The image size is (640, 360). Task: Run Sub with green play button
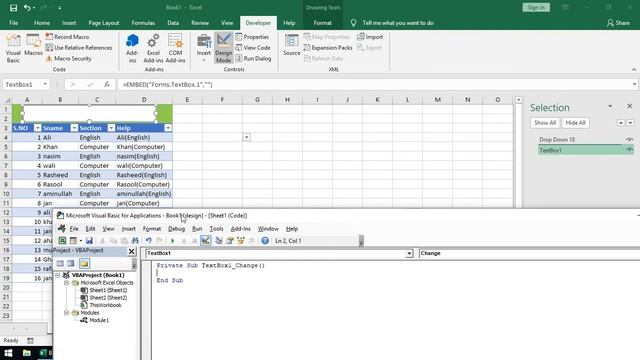coord(173,240)
